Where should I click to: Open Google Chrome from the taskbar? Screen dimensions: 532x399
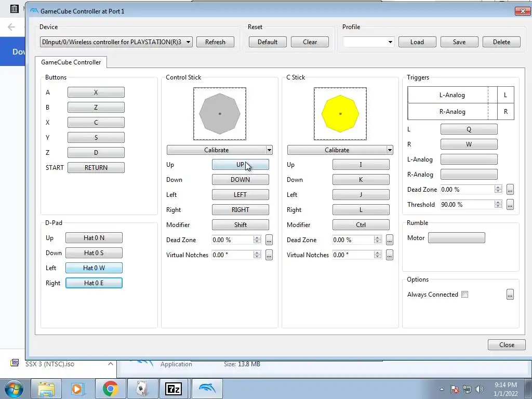tap(110, 389)
